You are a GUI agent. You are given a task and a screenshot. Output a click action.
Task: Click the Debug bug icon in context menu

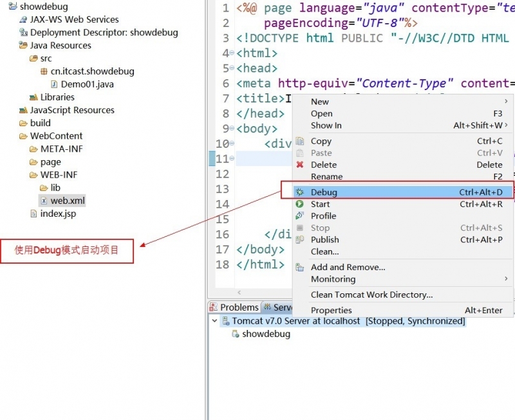pos(299,192)
